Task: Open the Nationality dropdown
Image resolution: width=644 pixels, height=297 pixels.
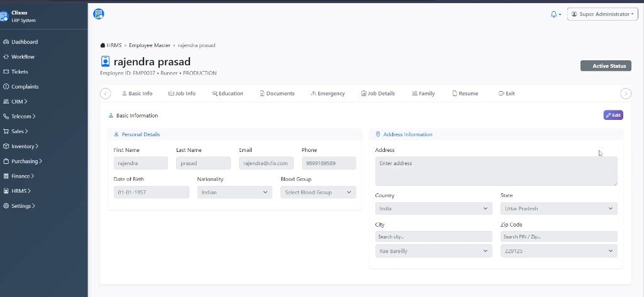Action: pyautogui.click(x=235, y=192)
